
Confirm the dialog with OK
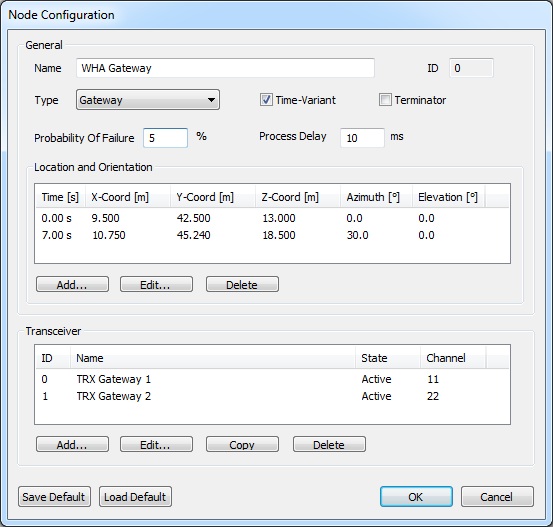click(x=416, y=497)
